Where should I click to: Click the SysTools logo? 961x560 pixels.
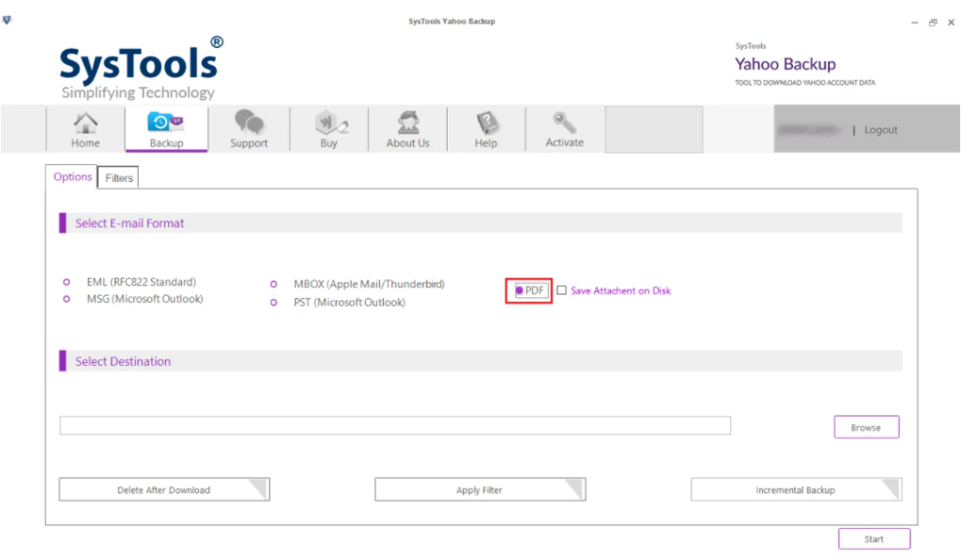(x=141, y=68)
